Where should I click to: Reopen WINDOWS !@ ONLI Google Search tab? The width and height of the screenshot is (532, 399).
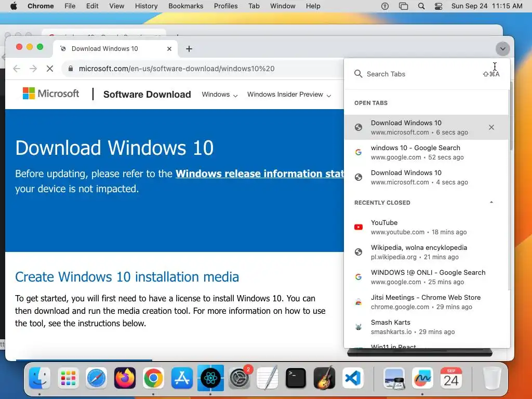(x=426, y=277)
